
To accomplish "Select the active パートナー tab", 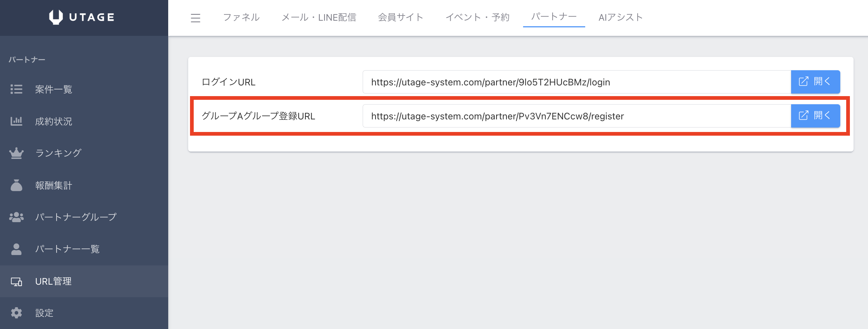I will coord(554,17).
